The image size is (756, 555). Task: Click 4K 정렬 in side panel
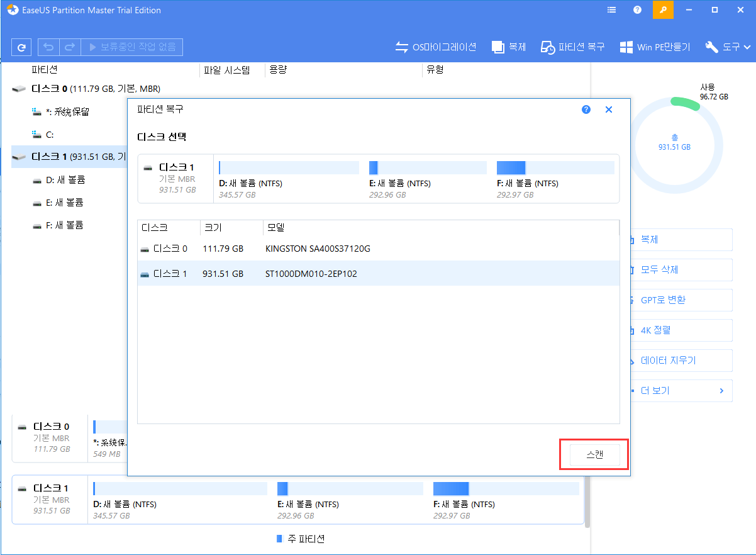(681, 330)
